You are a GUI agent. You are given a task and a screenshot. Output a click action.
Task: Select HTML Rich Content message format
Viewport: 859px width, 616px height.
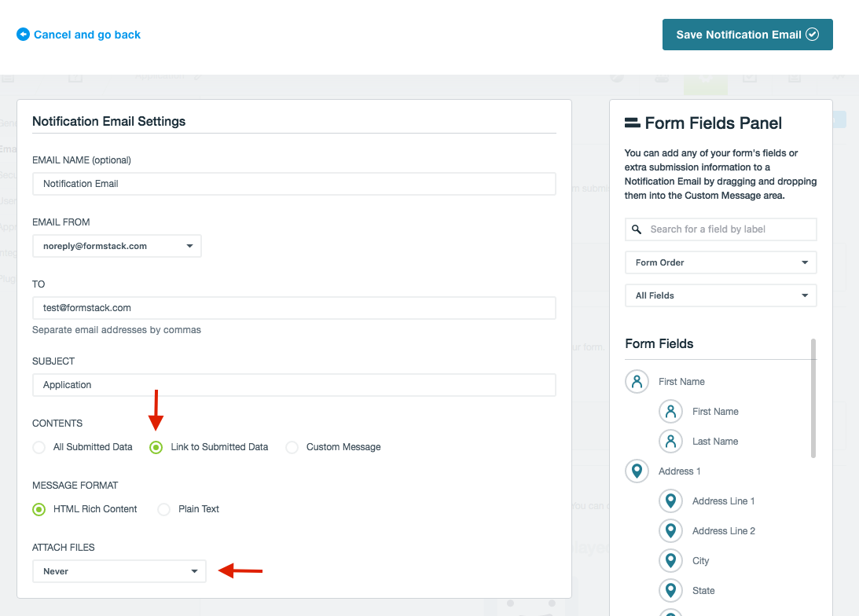click(39, 509)
